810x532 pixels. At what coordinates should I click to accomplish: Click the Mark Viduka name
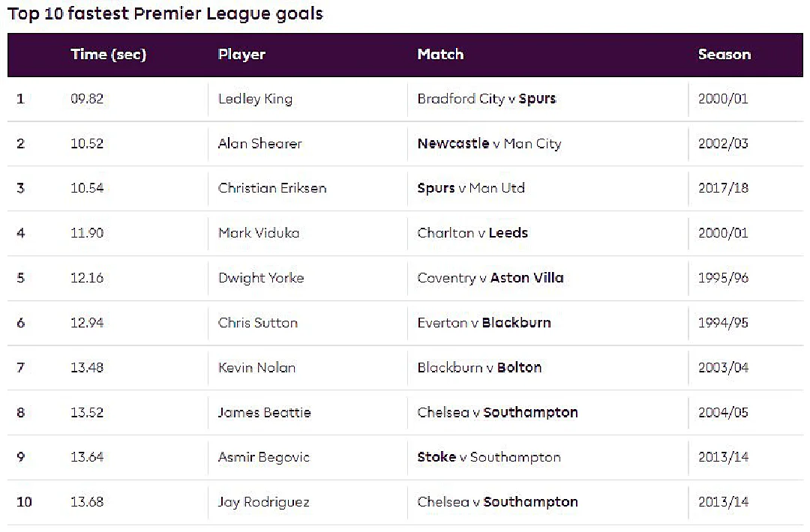(x=259, y=233)
